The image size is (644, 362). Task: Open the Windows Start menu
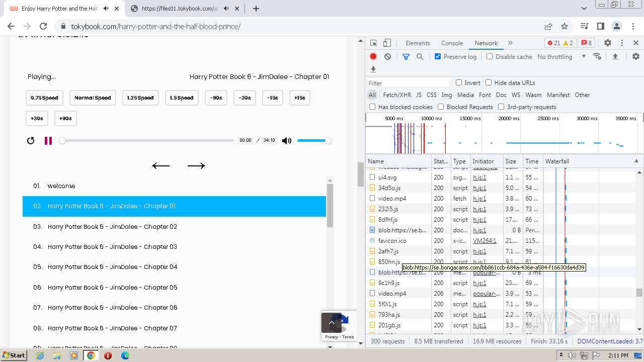[14, 355]
